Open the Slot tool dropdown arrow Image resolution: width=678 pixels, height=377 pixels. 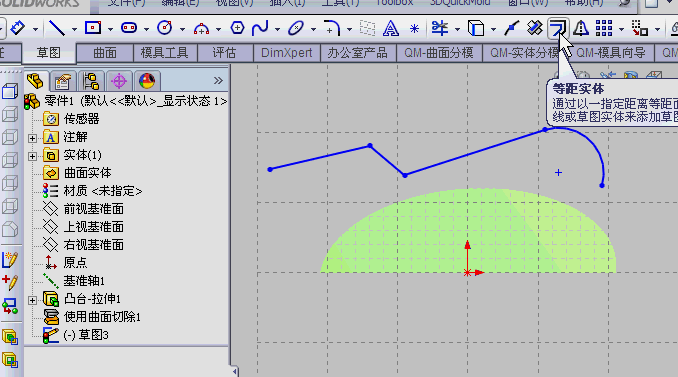pos(146,29)
